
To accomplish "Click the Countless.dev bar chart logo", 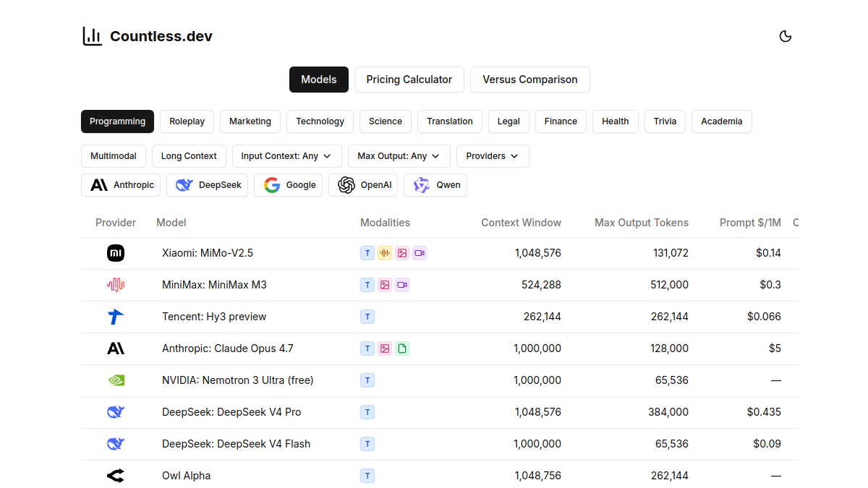I will (92, 36).
